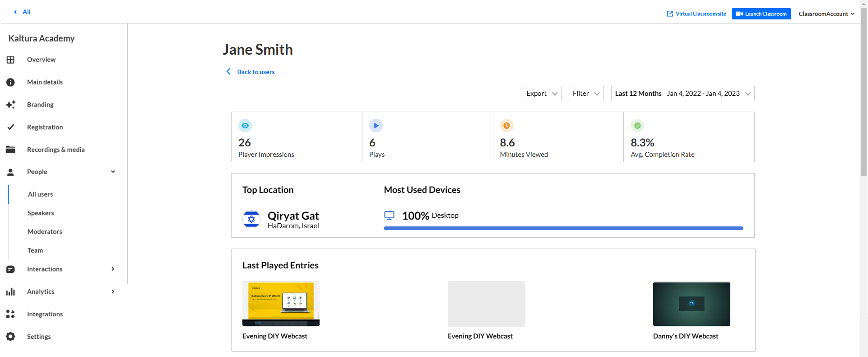
Task: Select Moderators under People
Action: (x=45, y=232)
